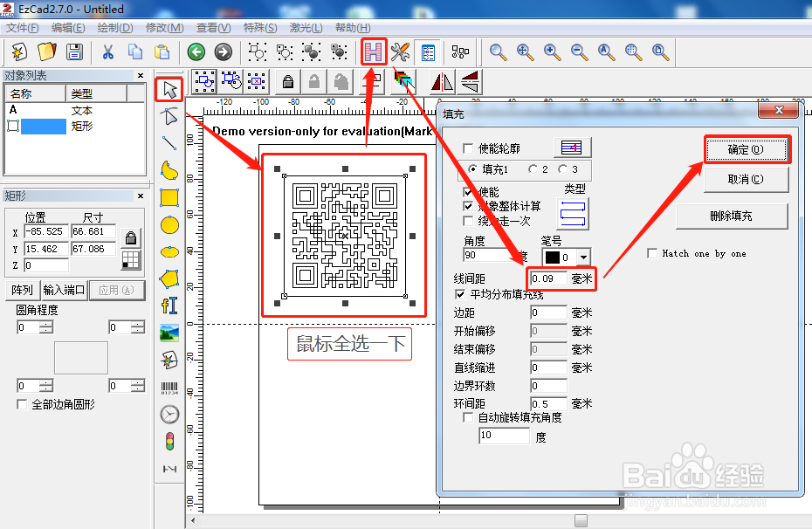This screenshot has width=812, height=529.
Task: Click the 线间距 value field
Action: pyautogui.click(x=548, y=278)
